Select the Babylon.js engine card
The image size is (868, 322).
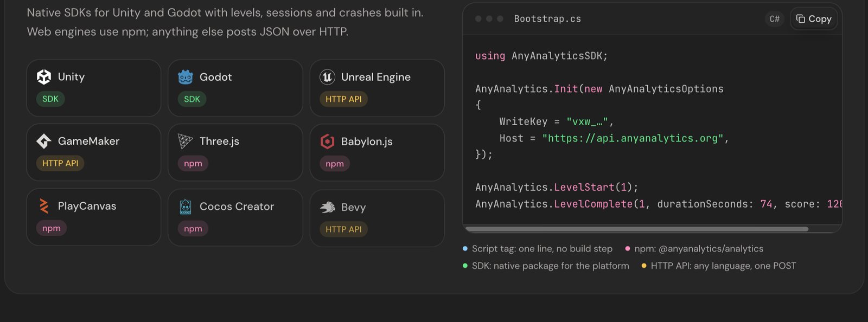pos(377,152)
